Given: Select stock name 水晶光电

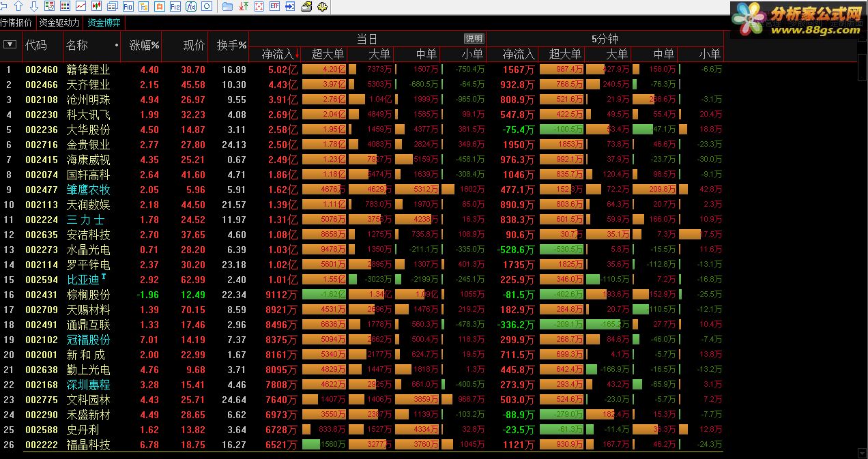Looking at the screenshot, I should click(88, 250).
